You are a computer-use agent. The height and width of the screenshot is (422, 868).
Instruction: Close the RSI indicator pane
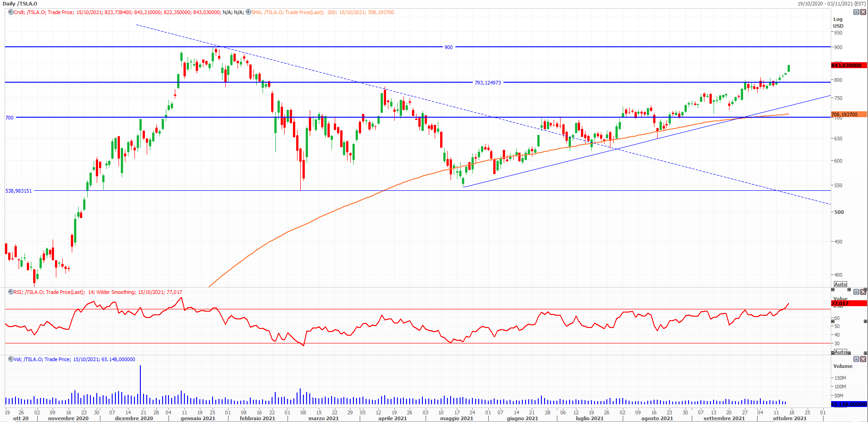[x=863, y=292]
